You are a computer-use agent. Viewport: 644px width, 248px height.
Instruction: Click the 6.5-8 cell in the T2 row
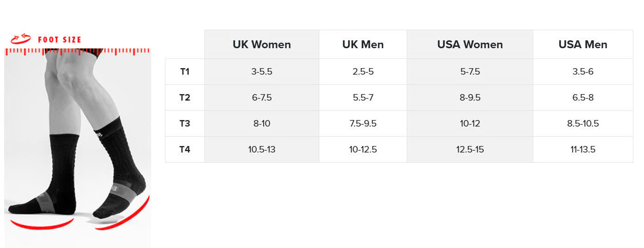(x=583, y=98)
